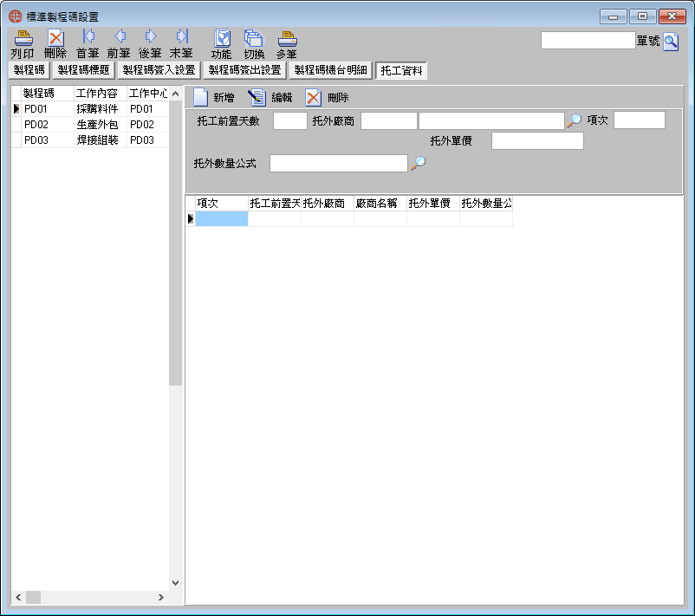Click the 托外單價 input field
Image resolution: width=695 pixels, height=616 pixels.
pyautogui.click(x=537, y=141)
